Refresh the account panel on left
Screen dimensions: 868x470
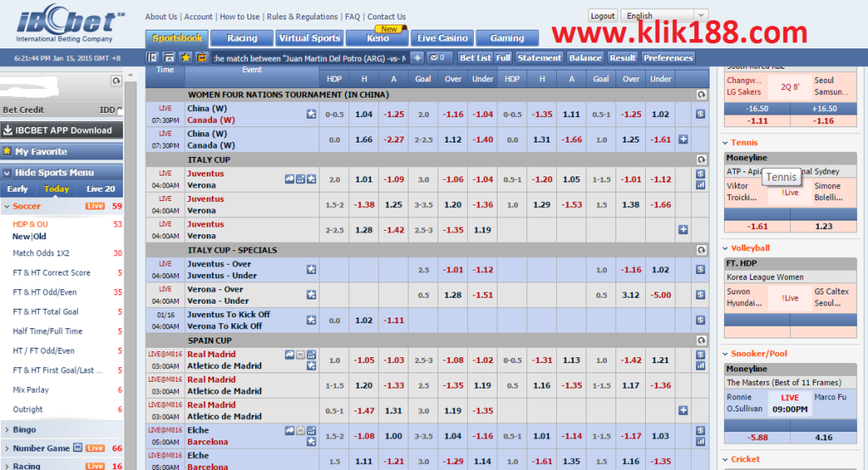coord(115,81)
